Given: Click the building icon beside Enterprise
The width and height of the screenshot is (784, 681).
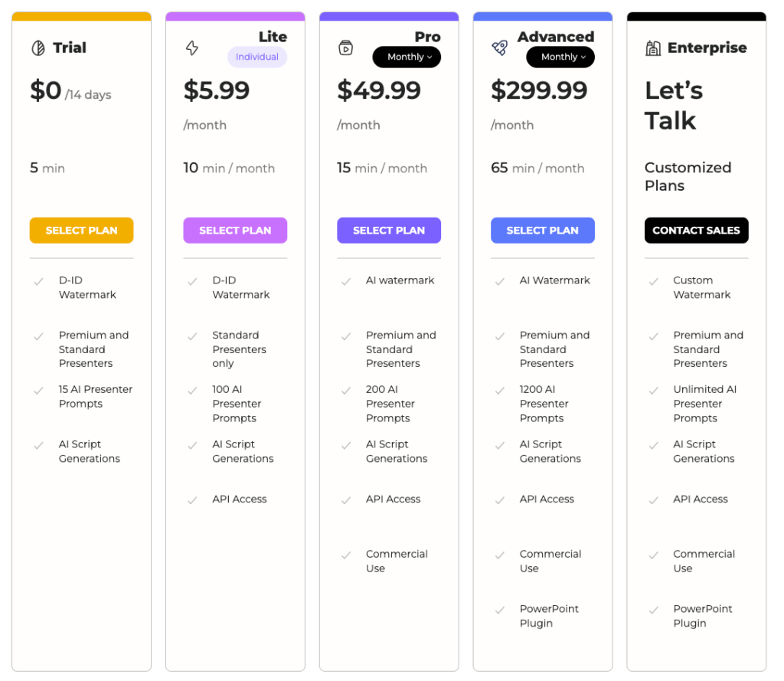Looking at the screenshot, I should tap(653, 48).
